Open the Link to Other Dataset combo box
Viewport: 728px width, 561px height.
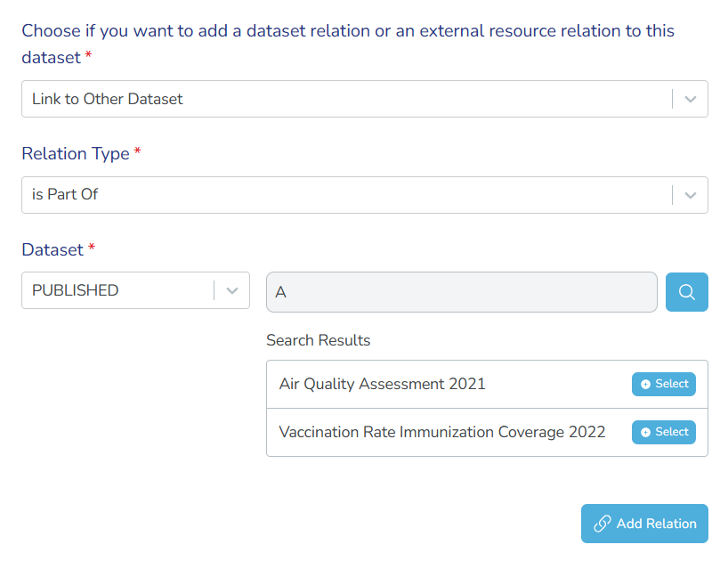click(347, 99)
